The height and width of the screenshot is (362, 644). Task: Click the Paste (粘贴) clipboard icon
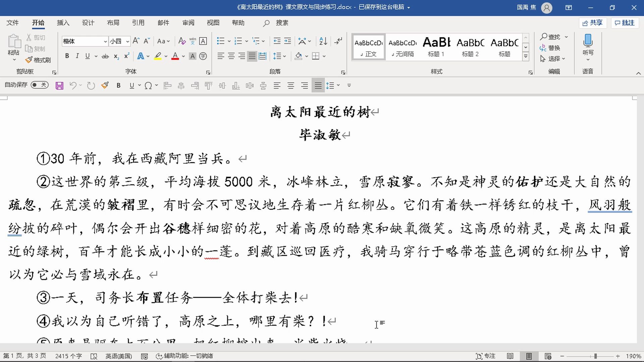[14, 41]
